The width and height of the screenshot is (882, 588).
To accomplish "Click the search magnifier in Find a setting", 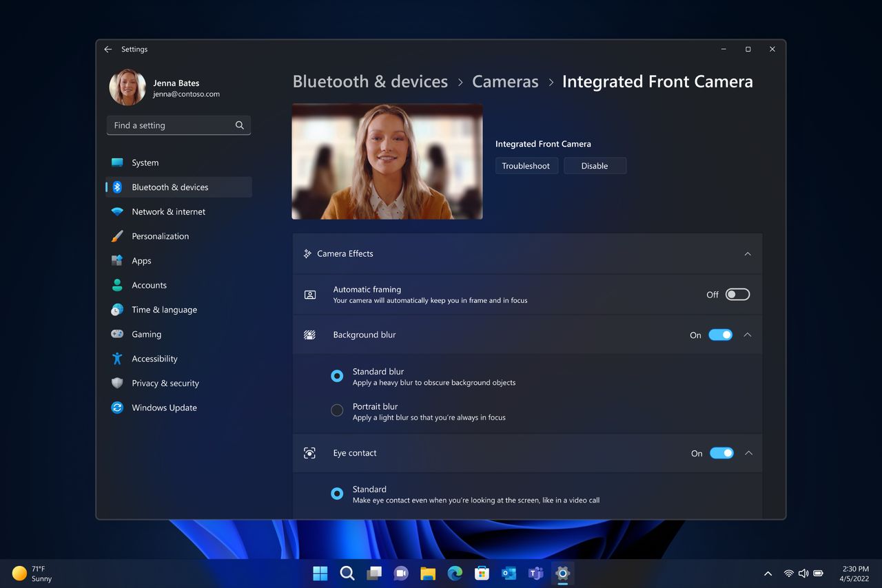I will click(x=239, y=125).
